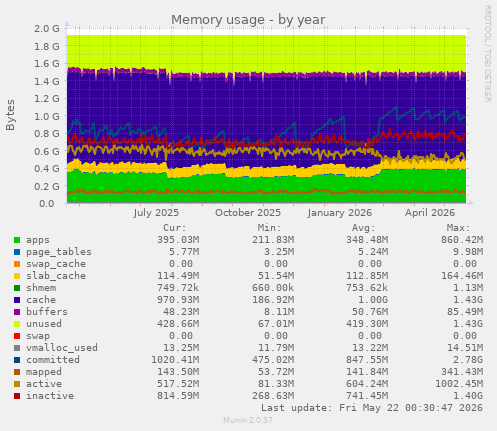
Task: Click the purple buffers legend swatch
Action: click(17, 312)
